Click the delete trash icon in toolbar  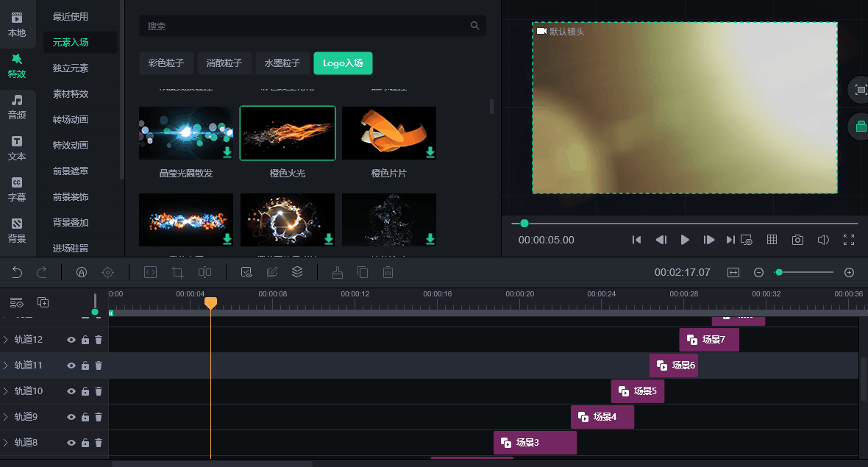tap(388, 272)
